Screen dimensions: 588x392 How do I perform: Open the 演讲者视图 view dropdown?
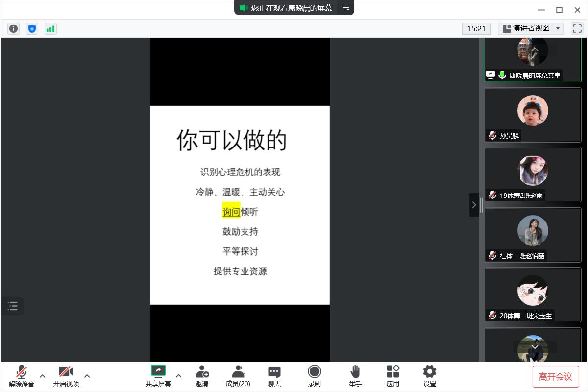pyautogui.click(x=531, y=28)
